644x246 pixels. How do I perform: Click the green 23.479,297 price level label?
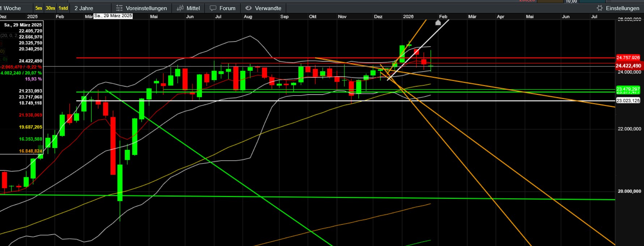click(x=628, y=89)
